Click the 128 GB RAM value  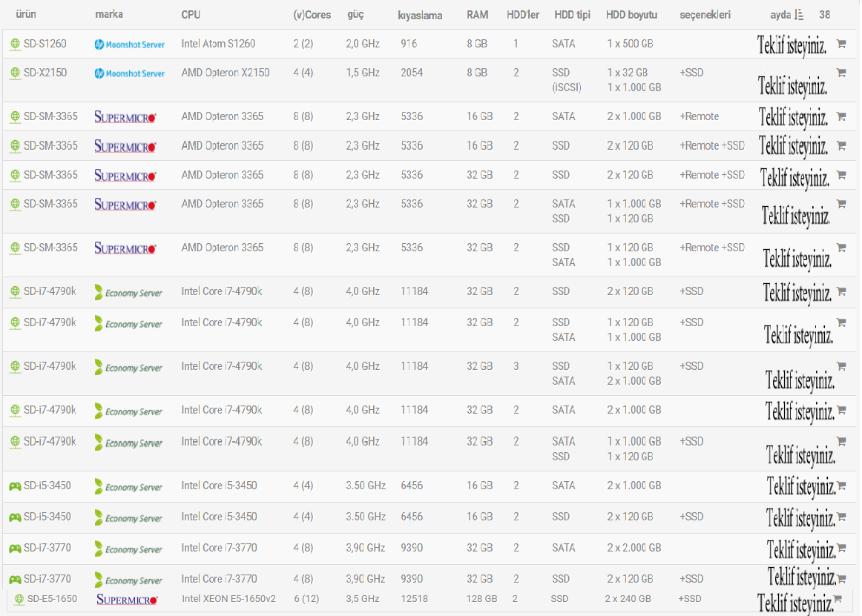pyautogui.click(x=481, y=599)
